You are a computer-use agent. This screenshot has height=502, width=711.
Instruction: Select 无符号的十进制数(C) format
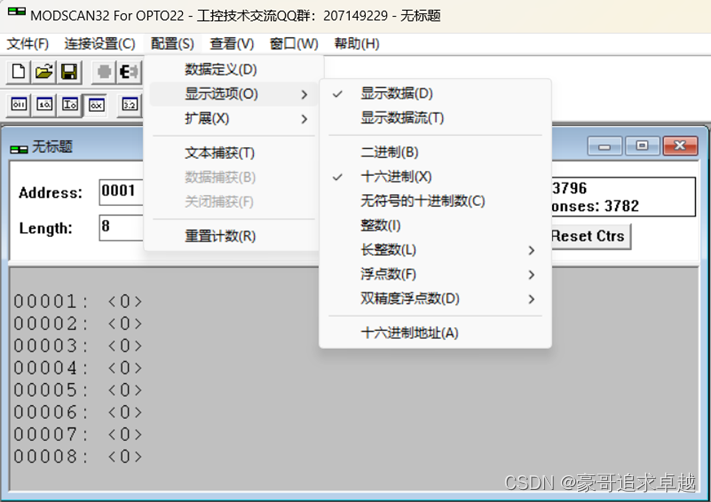tap(435, 201)
